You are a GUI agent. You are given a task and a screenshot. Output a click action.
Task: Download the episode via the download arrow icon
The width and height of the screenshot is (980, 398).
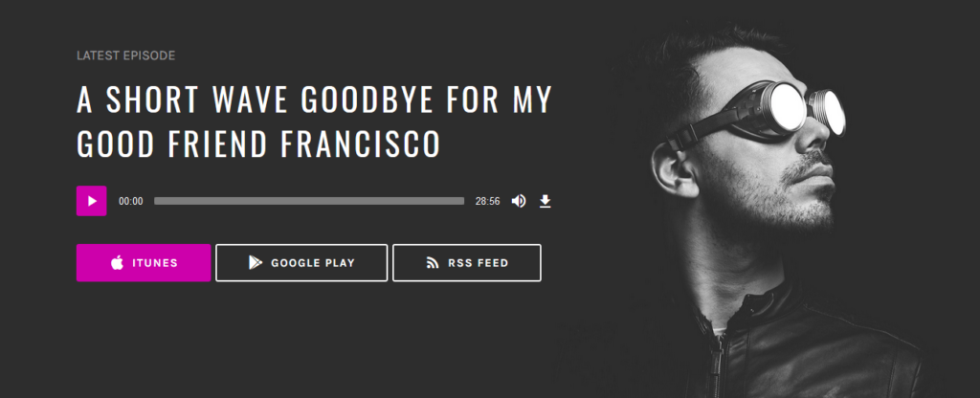(x=545, y=201)
